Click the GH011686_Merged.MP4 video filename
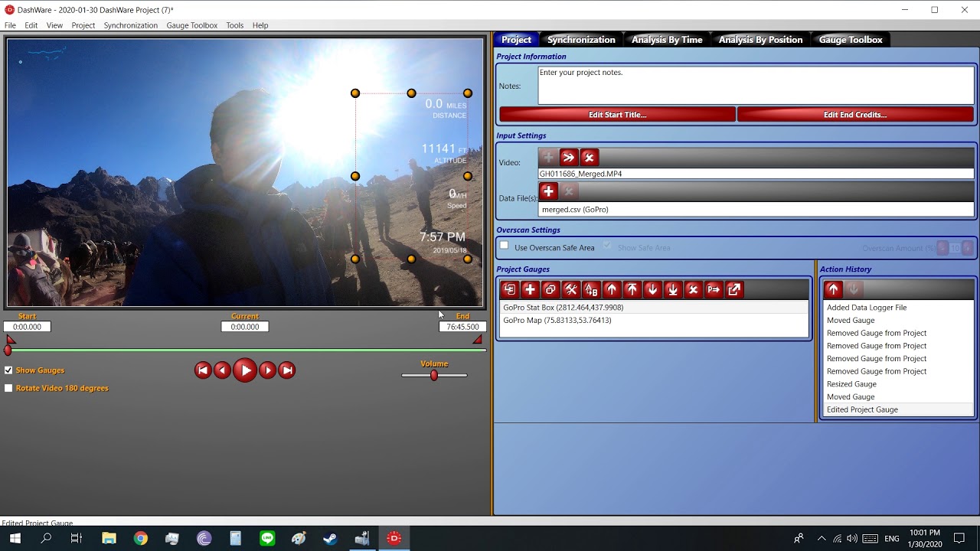The image size is (980, 551). pos(756,174)
